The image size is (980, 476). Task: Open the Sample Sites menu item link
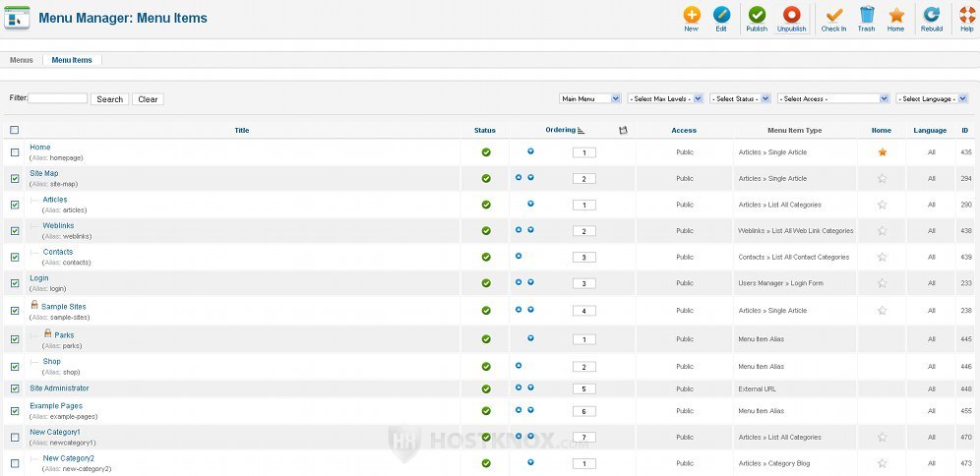(64, 307)
